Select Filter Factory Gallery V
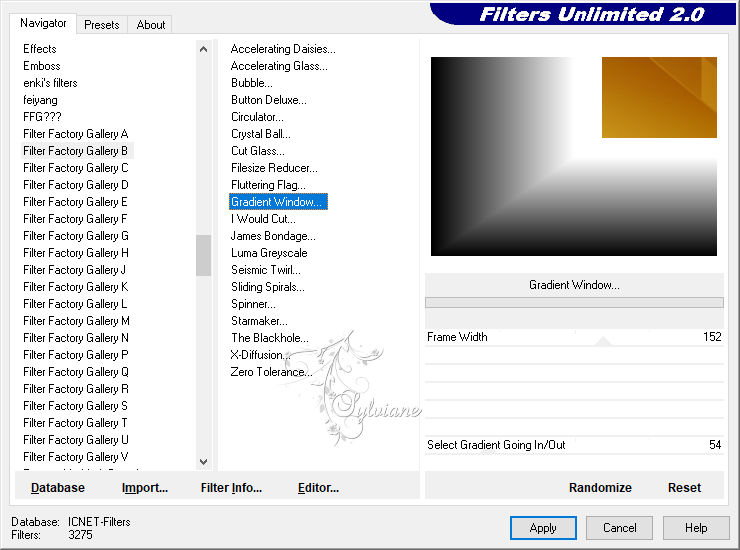740x550 pixels. (x=76, y=457)
